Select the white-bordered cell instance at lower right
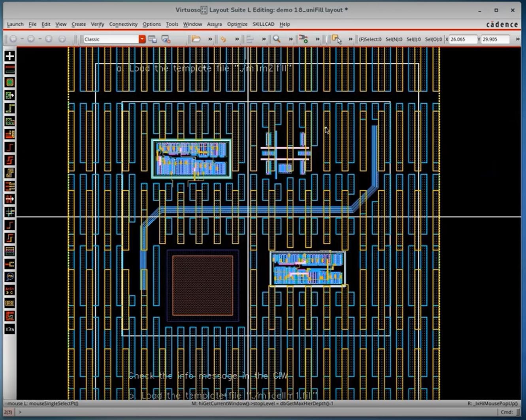 (307, 268)
